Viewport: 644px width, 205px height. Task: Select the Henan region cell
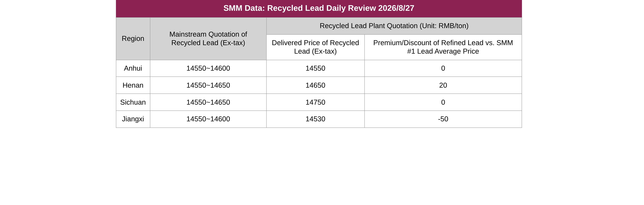point(133,85)
